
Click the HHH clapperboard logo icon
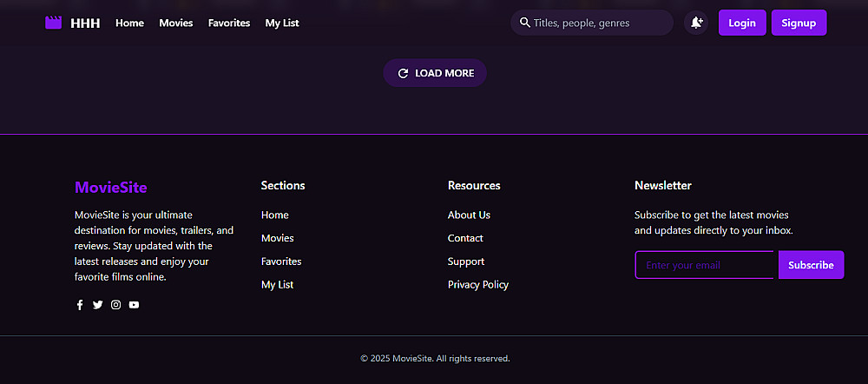pyautogui.click(x=54, y=23)
